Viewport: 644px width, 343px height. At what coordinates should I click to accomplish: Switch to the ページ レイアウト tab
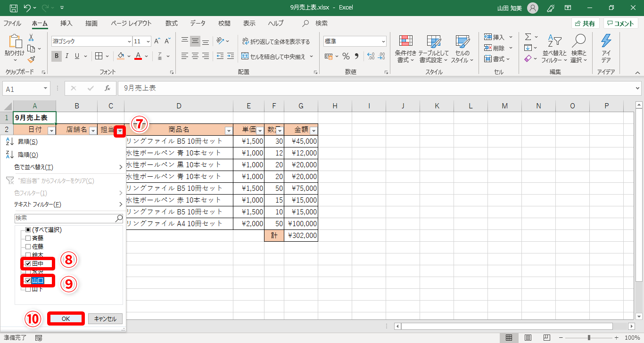click(x=132, y=23)
